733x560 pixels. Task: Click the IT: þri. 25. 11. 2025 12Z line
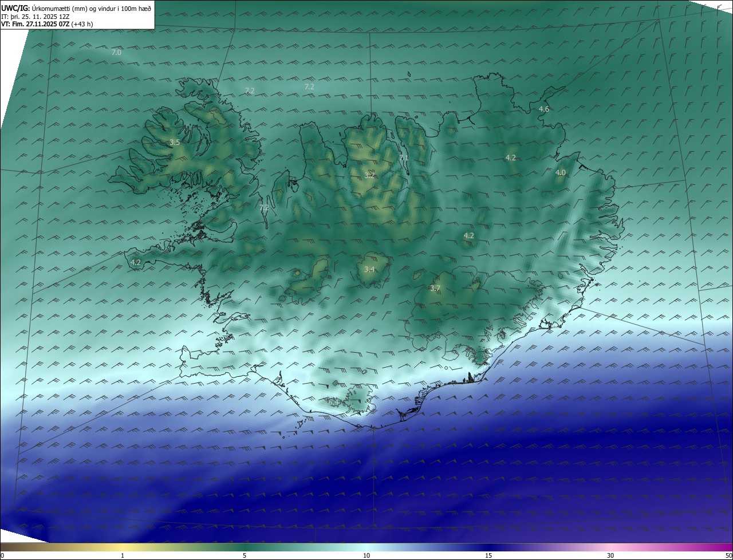(35, 16)
